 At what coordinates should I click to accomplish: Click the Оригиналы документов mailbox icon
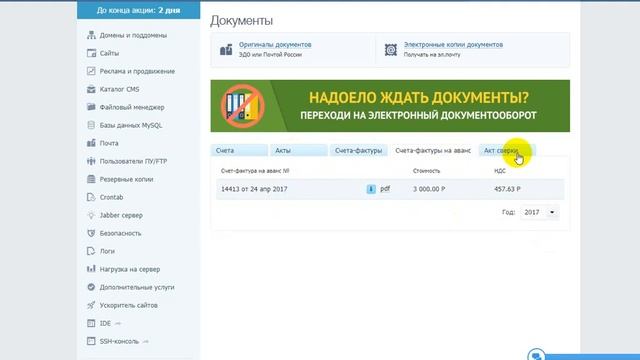tap(226, 50)
